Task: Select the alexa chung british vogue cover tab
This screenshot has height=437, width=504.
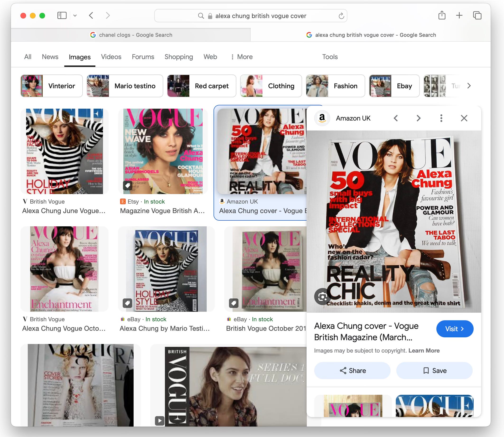Action: 371,35
